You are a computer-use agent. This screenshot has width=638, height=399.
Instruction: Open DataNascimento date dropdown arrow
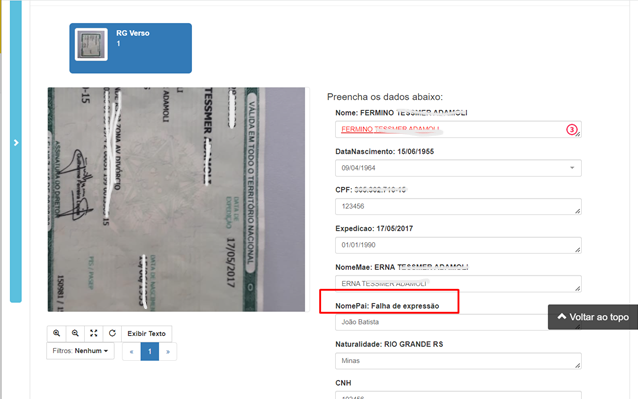point(572,168)
